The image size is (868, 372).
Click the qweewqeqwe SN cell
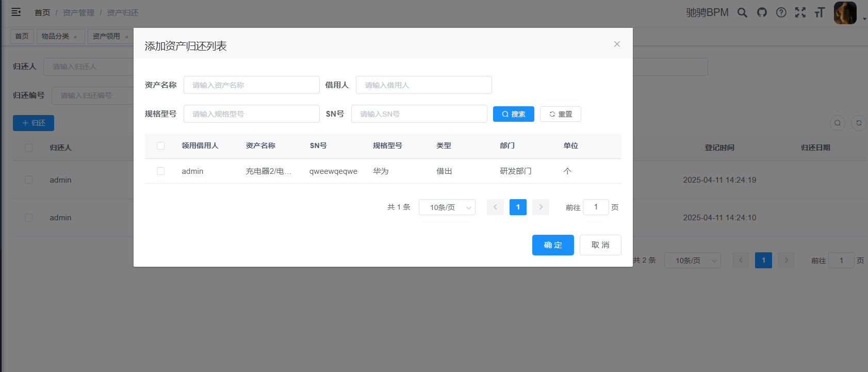pos(333,171)
